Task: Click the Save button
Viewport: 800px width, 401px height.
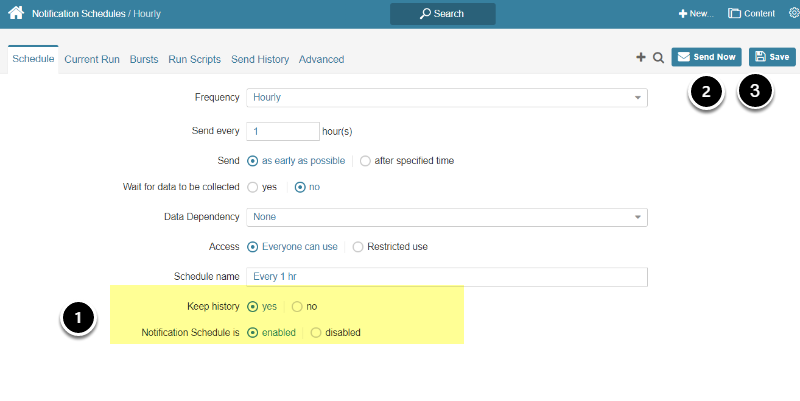Action: (772, 57)
